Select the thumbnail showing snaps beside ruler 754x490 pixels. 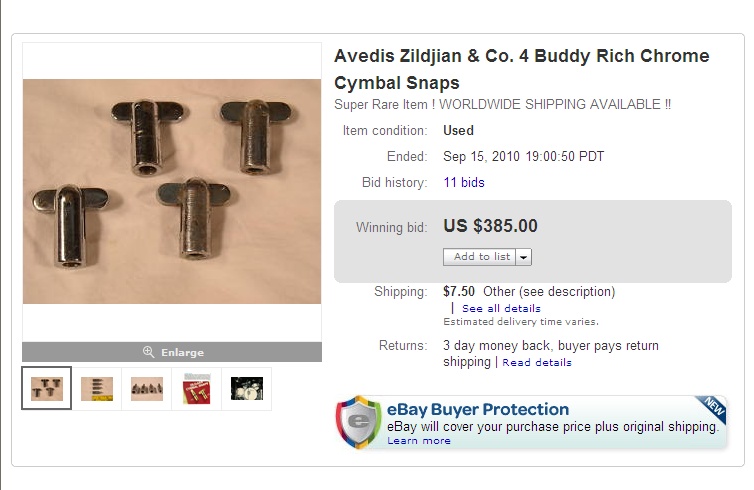(97, 388)
